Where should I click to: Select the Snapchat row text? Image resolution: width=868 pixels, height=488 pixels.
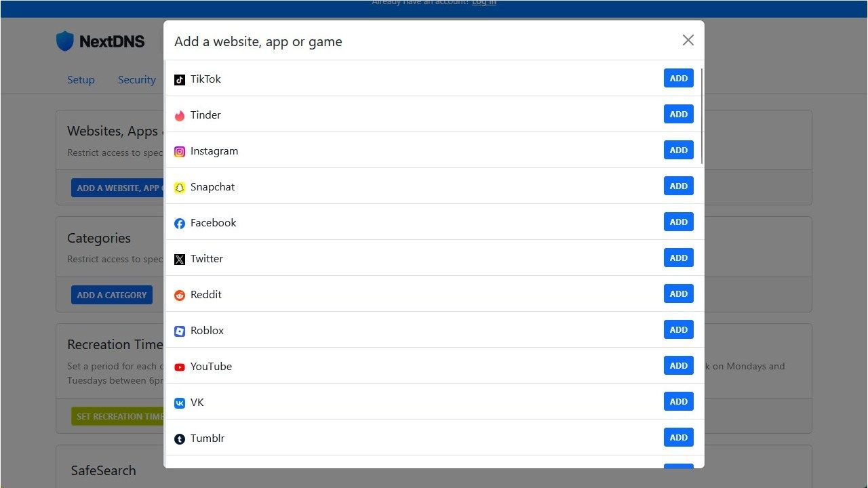tap(212, 187)
